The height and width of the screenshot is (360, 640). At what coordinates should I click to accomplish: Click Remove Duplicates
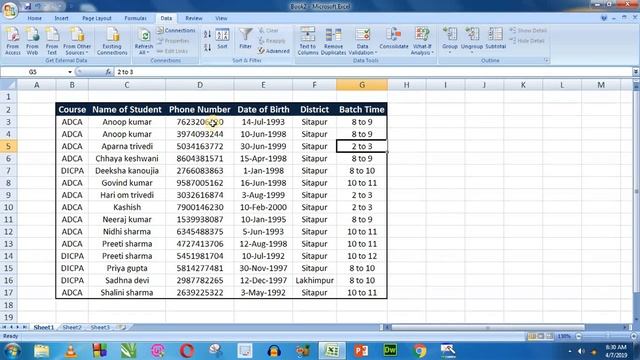coord(333,41)
